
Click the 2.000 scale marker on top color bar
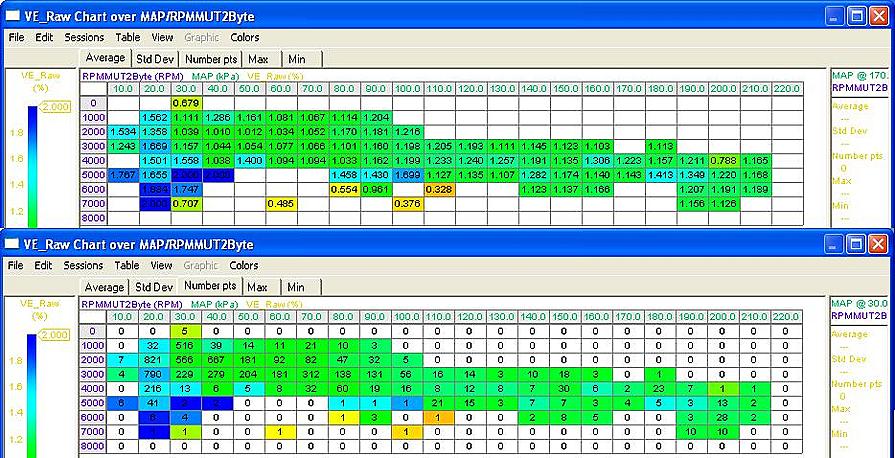(x=55, y=107)
